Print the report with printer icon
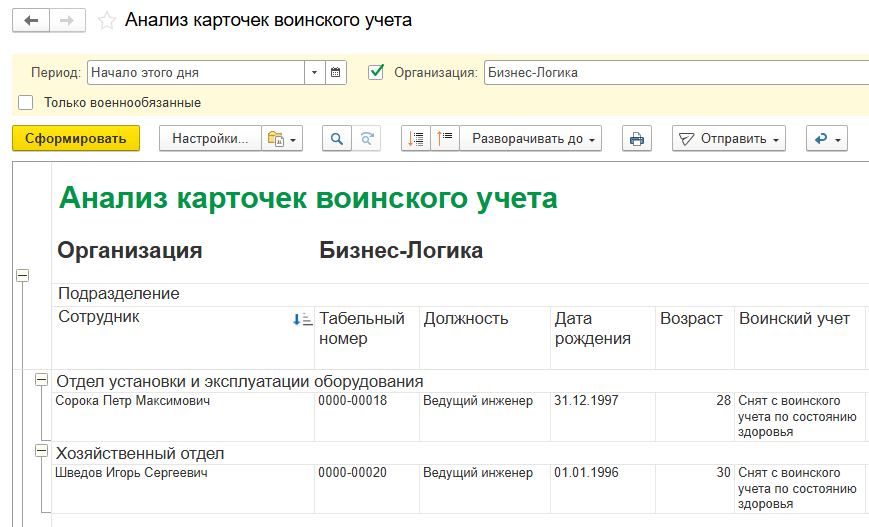 [x=637, y=139]
